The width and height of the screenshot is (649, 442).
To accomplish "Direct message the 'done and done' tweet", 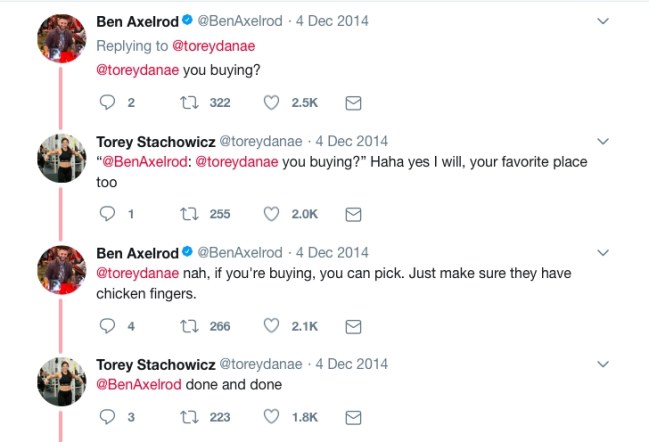I will (352, 417).
